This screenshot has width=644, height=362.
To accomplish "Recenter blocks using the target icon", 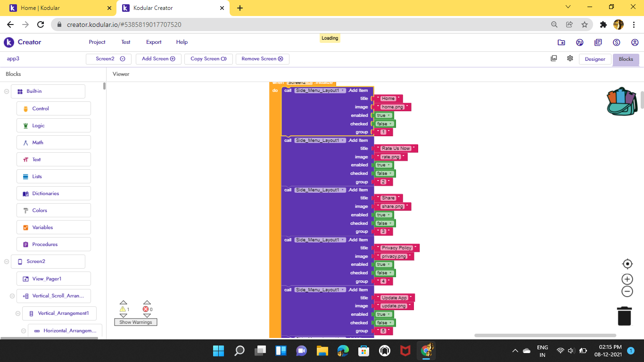I will [x=627, y=264].
